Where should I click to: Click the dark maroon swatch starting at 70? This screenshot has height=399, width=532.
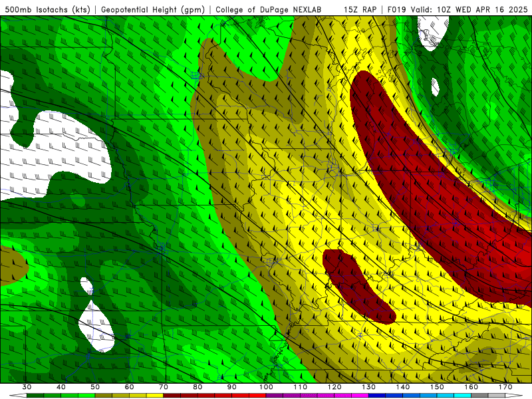172,396
